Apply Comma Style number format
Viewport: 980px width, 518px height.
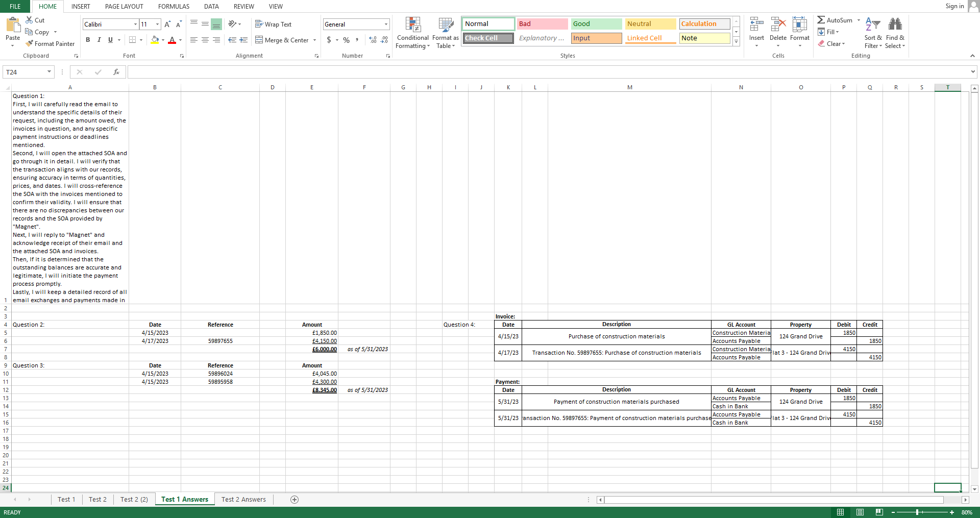click(357, 40)
